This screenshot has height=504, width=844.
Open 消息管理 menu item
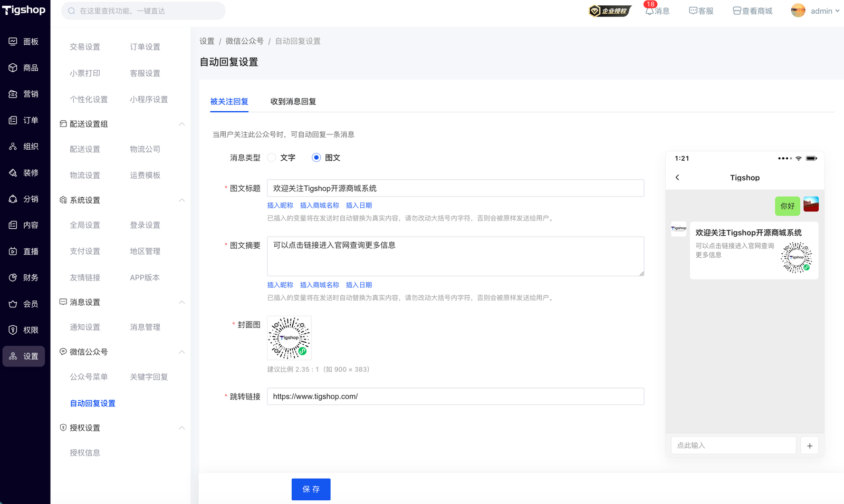click(x=145, y=327)
